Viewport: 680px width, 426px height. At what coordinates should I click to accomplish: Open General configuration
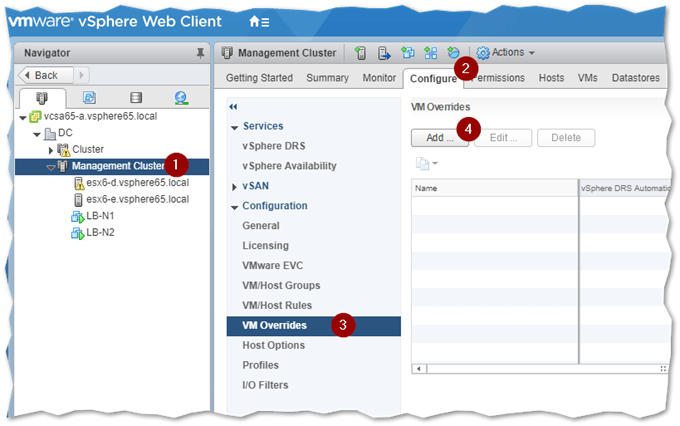(x=261, y=226)
